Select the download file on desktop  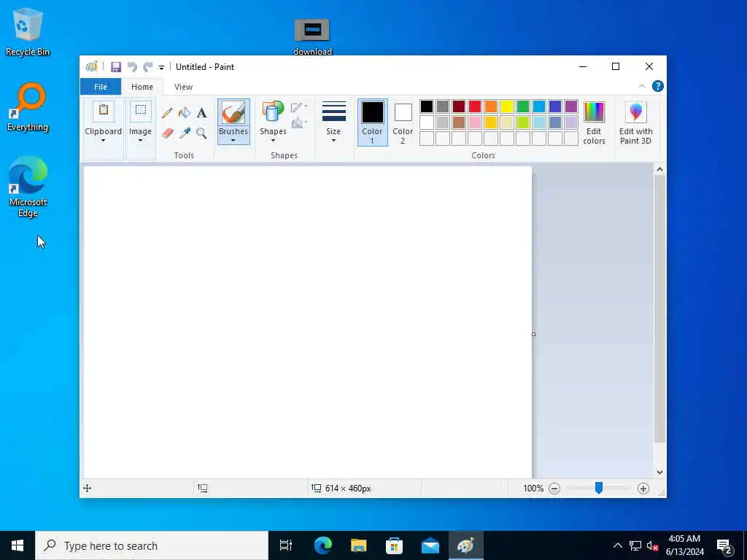[x=312, y=37]
